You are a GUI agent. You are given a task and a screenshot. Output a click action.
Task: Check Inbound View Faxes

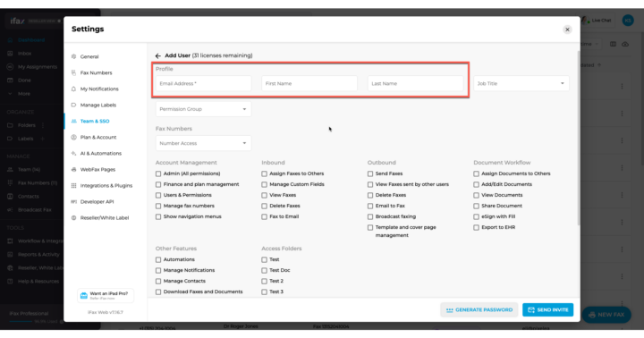tap(264, 195)
